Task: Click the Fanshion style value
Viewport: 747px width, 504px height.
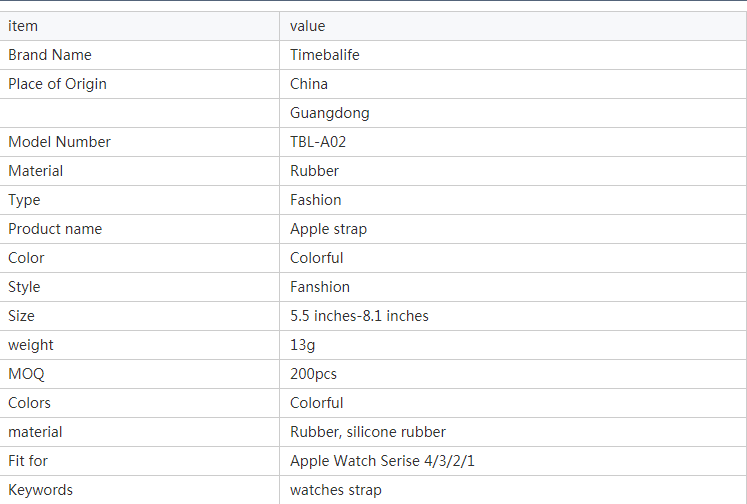Action: pos(320,287)
